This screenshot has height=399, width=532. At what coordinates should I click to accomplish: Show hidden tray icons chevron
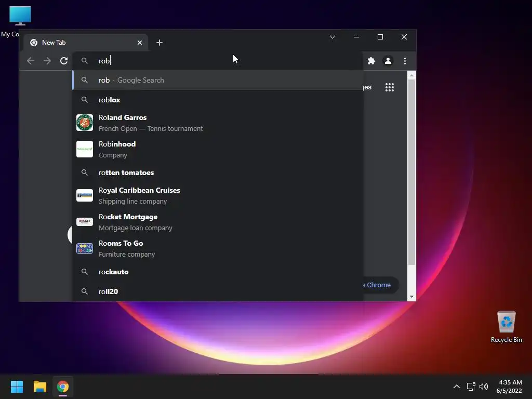click(457, 387)
